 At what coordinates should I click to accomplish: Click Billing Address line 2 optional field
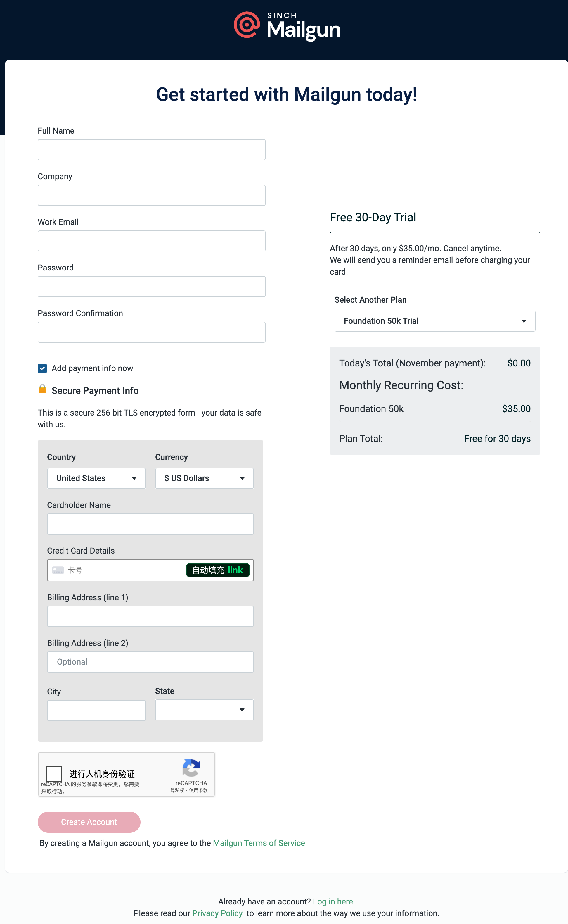pyautogui.click(x=150, y=662)
